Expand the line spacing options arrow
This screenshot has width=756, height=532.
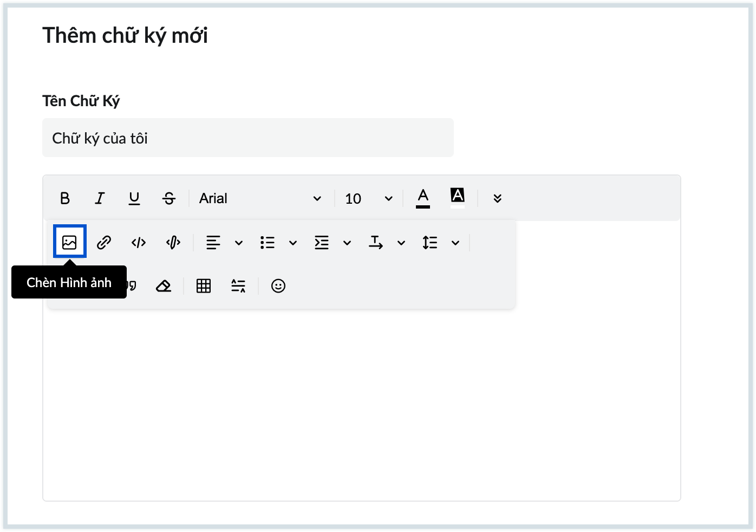[x=455, y=243]
